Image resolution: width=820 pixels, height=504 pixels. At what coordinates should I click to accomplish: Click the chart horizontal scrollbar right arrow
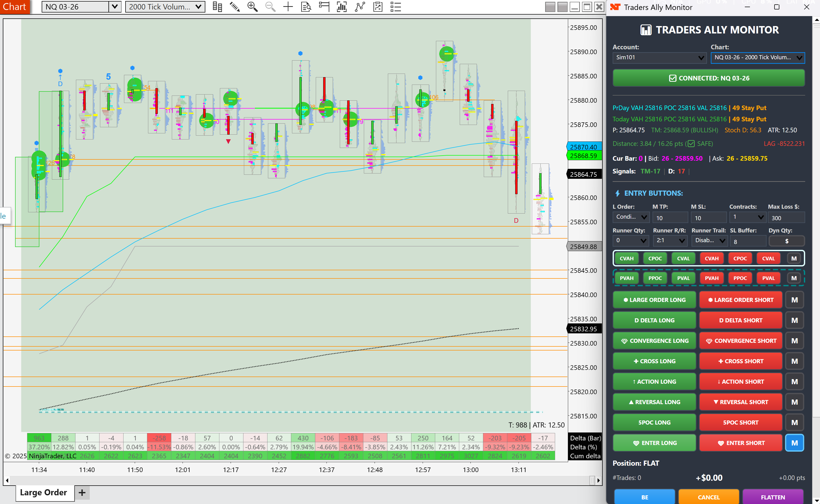pyautogui.click(x=599, y=480)
